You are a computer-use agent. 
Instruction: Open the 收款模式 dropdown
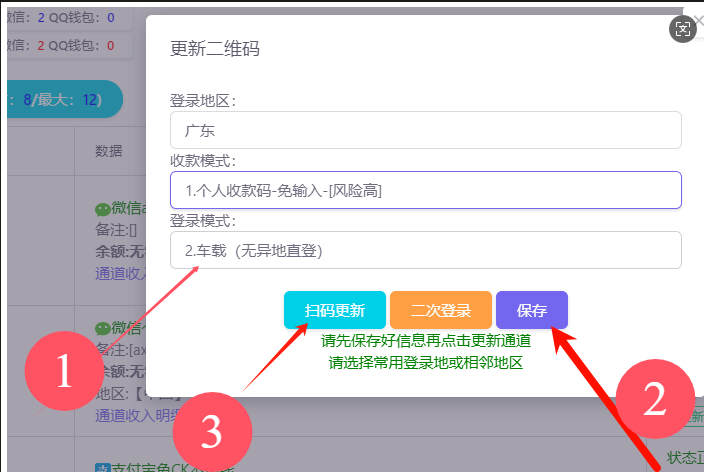426,190
